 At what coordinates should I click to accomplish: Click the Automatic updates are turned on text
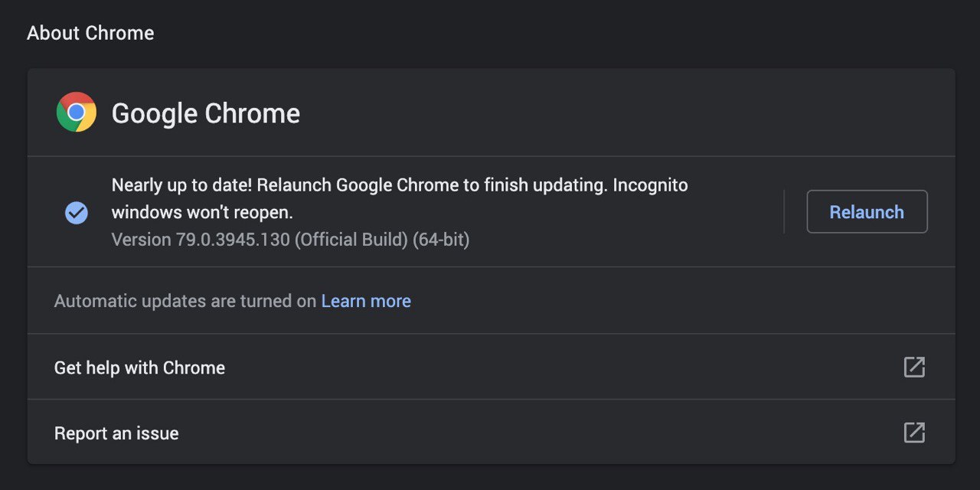pos(185,301)
